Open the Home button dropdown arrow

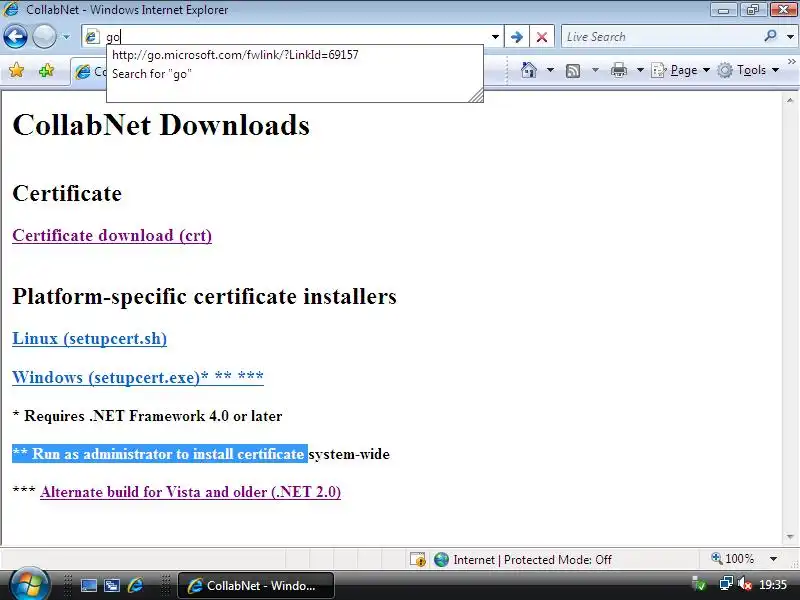551,70
